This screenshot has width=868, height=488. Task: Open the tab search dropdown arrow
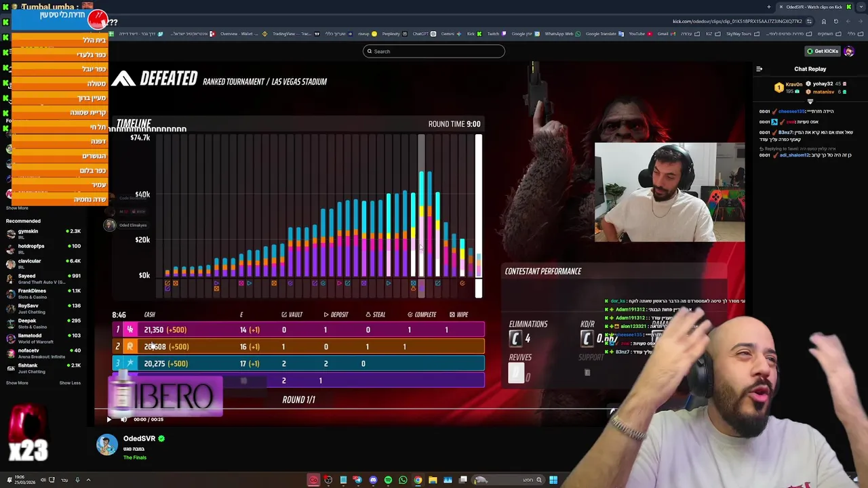point(861,7)
